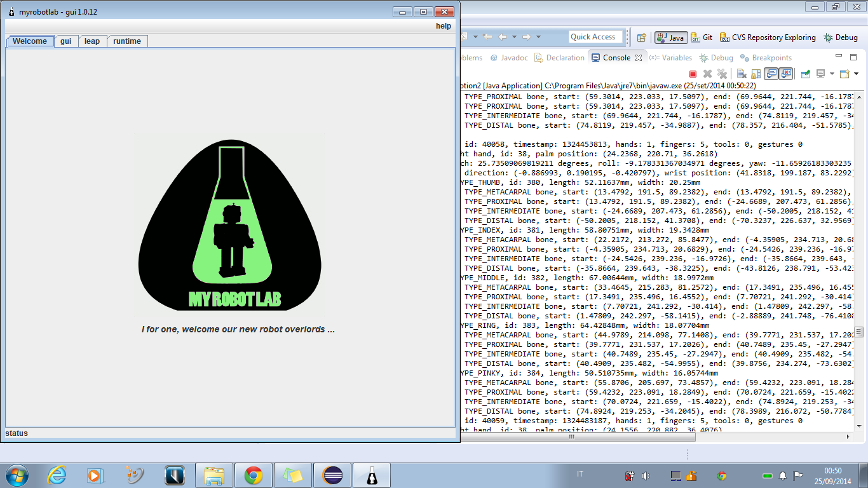Click the Chrome tray icon in notification area
The height and width of the screenshot is (488, 868).
722,475
